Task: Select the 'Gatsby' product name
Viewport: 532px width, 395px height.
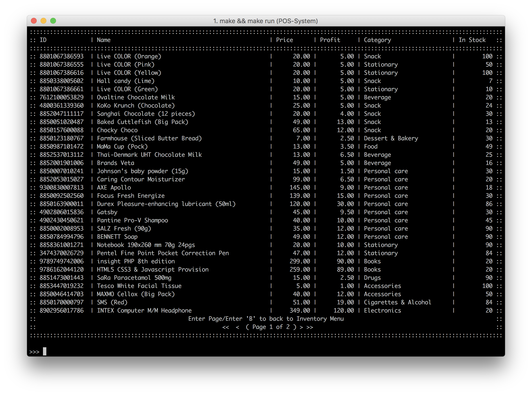Action: click(x=107, y=212)
